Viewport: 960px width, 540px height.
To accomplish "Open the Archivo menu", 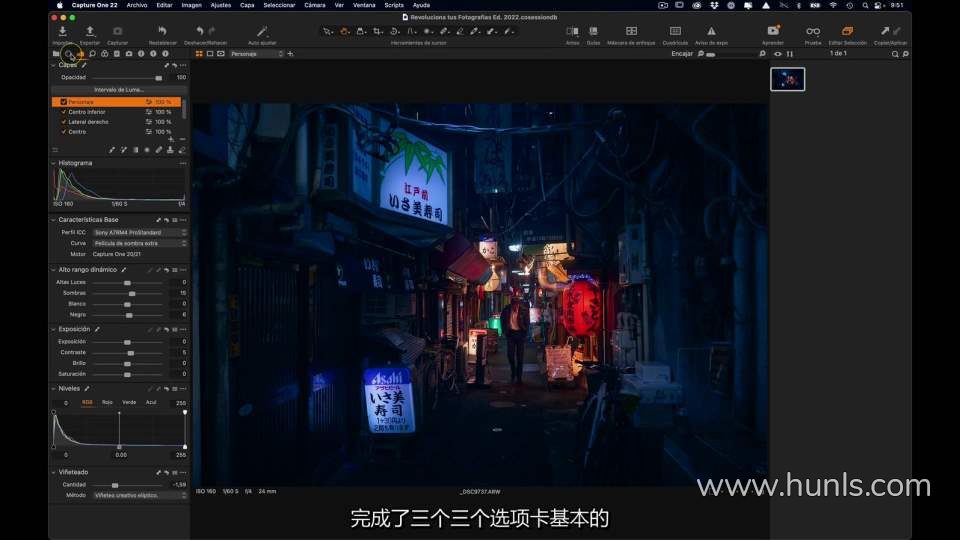I will (137, 5).
